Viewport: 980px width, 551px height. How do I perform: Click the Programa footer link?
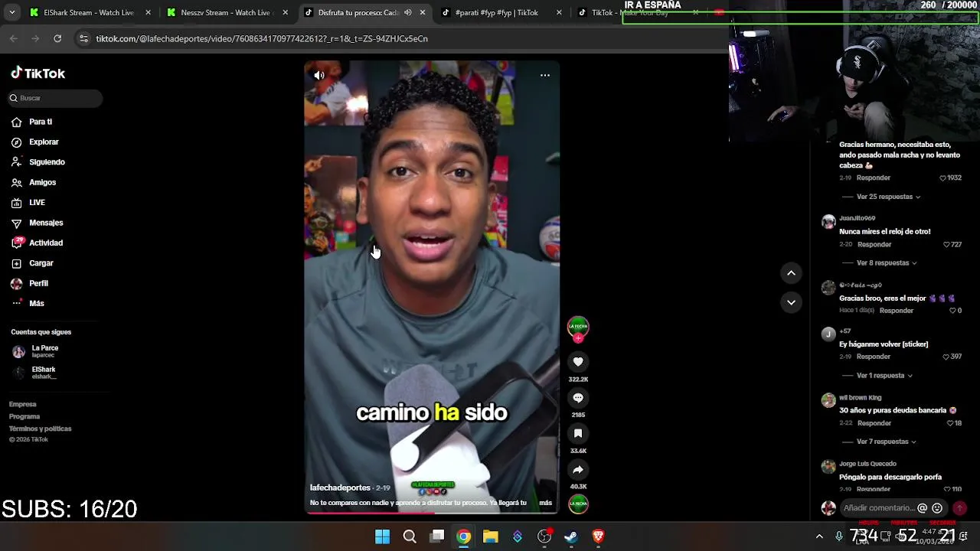[24, 416]
